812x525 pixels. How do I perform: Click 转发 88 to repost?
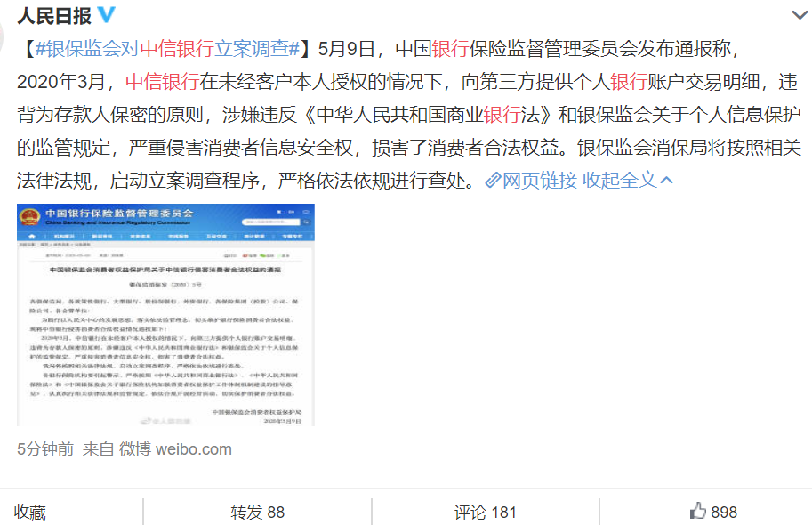pos(257,512)
